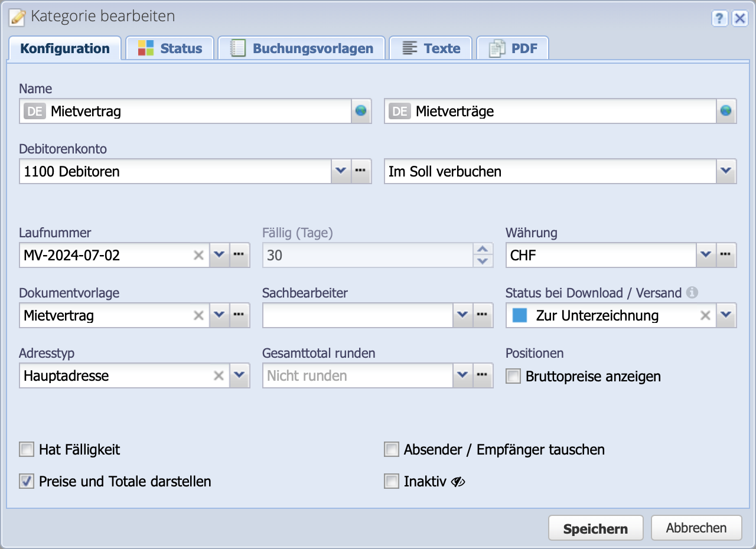
Task: Clear the Adresstyp field with its X icon
Action: (x=219, y=375)
